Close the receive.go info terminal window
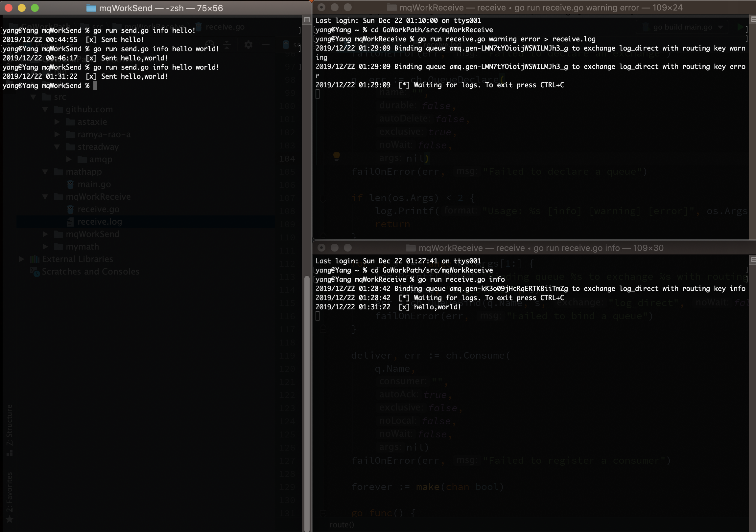756x532 pixels. pos(321,247)
